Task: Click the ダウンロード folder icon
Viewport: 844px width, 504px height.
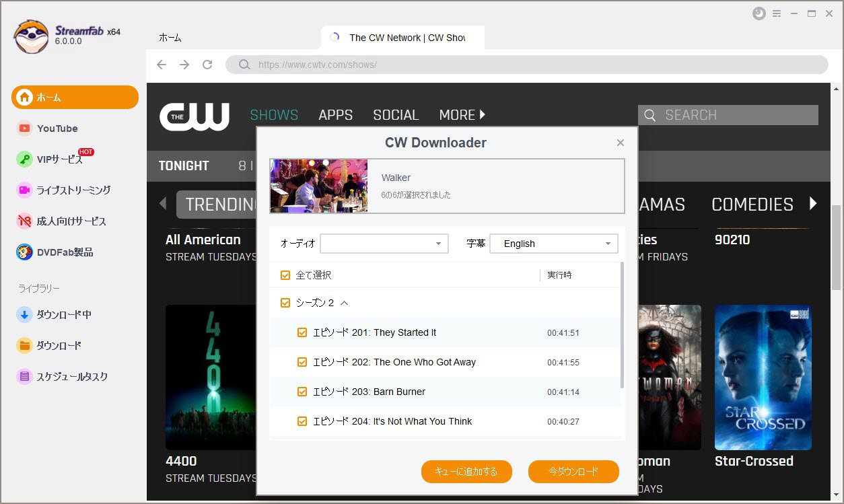Action: [24, 345]
